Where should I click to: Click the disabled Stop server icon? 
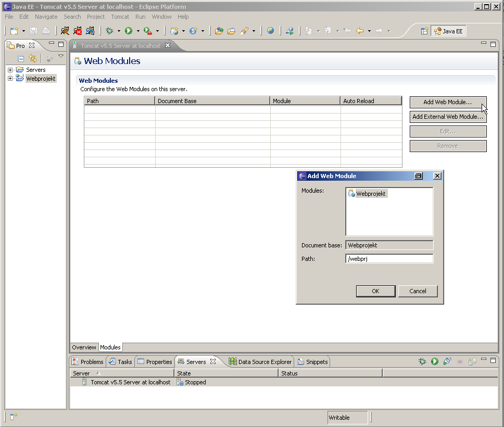coord(460,362)
